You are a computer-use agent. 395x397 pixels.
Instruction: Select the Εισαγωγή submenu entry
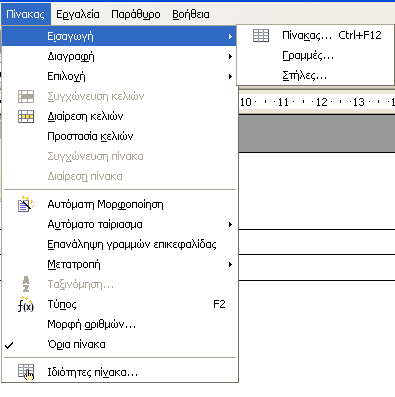(119, 36)
